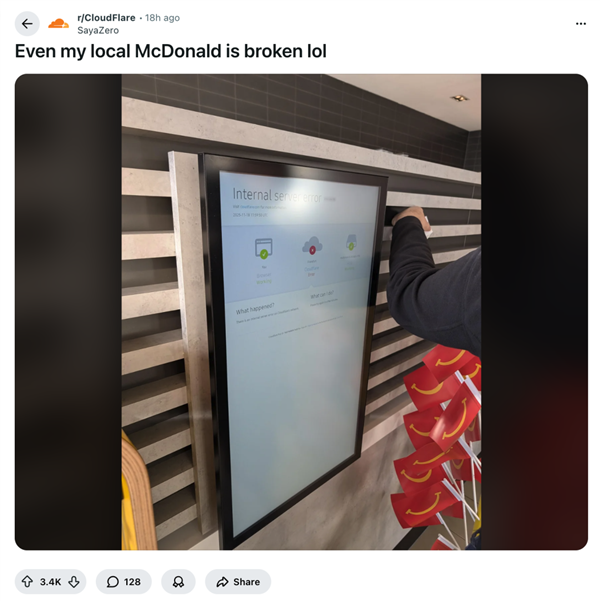Give an award with the award icon
The image size is (600, 601).
tap(178, 581)
